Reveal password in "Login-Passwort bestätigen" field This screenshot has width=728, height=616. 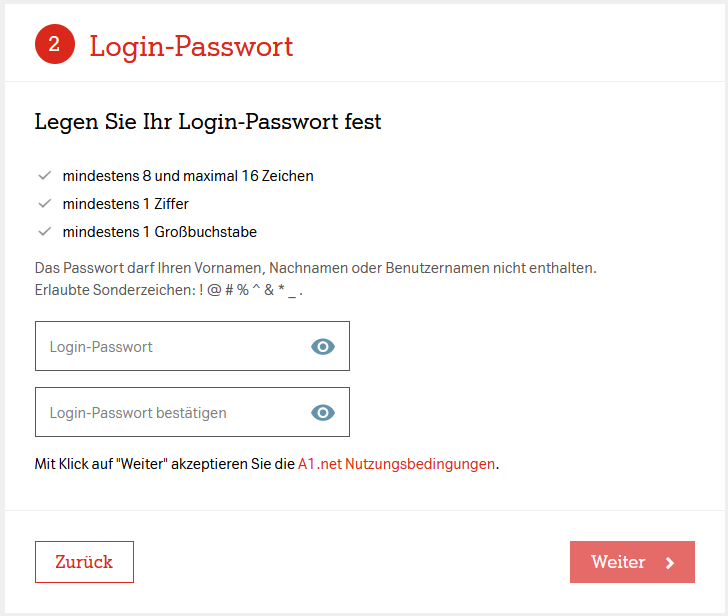tap(322, 413)
